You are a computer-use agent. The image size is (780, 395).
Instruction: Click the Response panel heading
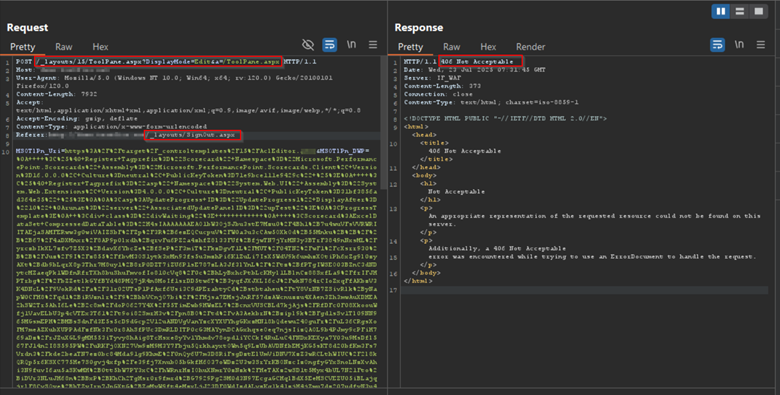(418, 27)
